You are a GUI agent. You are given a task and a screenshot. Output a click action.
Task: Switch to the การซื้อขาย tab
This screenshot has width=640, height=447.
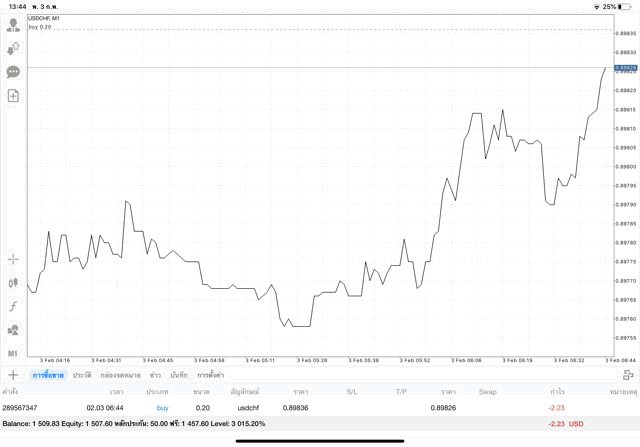[x=48, y=375]
